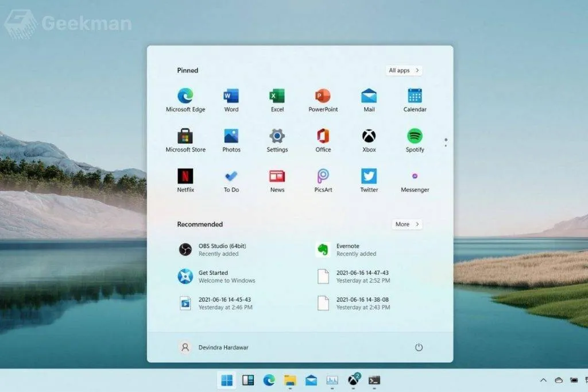
Task: Go to next pinned page dot
Action: point(446,145)
